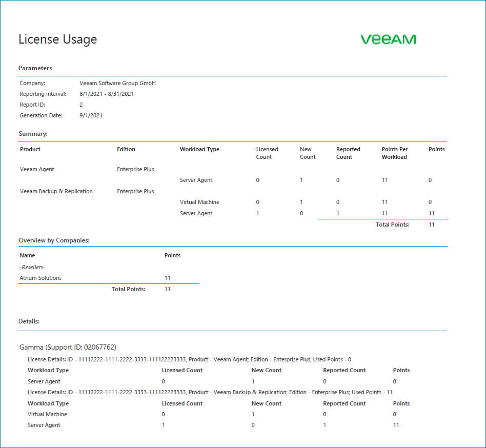Click Total Points label in Summary
486x448 pixels.
pyautogui.click(x=392, y=225)
